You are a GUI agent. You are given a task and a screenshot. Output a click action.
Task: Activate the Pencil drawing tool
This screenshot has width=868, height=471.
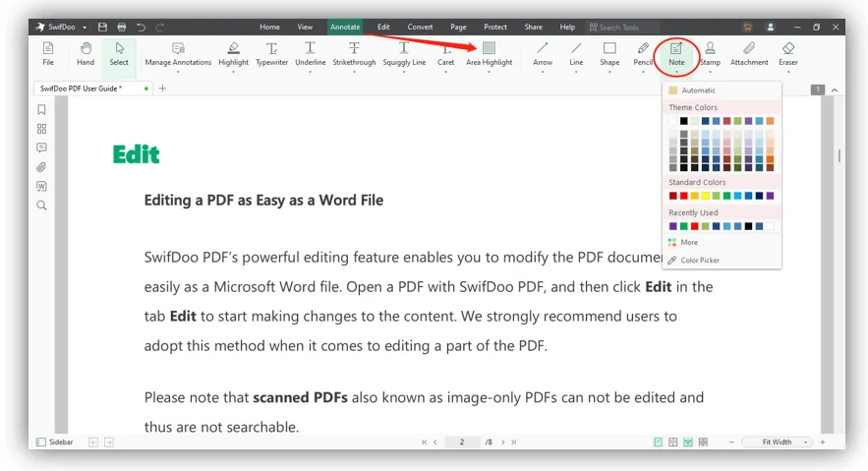pyautogui.click(x=643, y=54)
